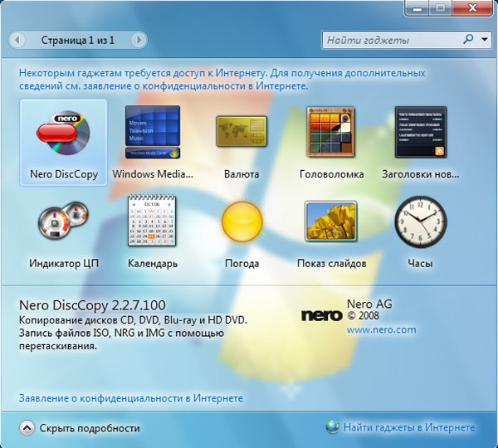The image size is (498, 448).
Task: Click the globe icon beside online gadgets link
Action: pyautogui.click(x=332, y=427)
